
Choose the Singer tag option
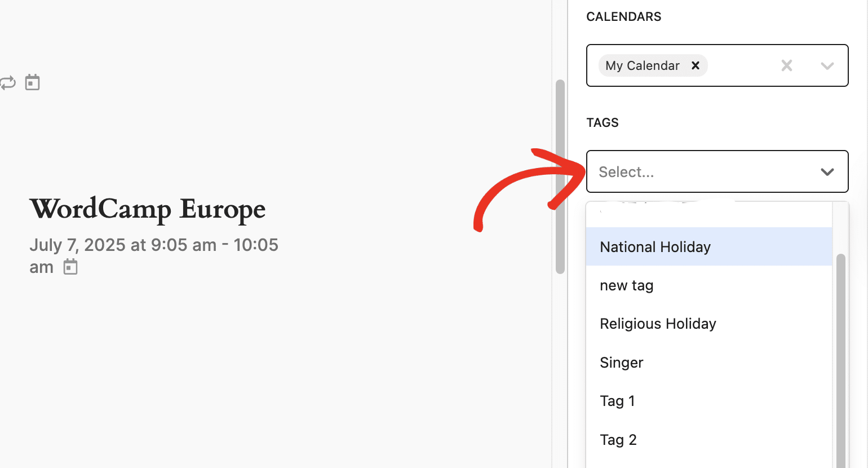click(709, 363)
